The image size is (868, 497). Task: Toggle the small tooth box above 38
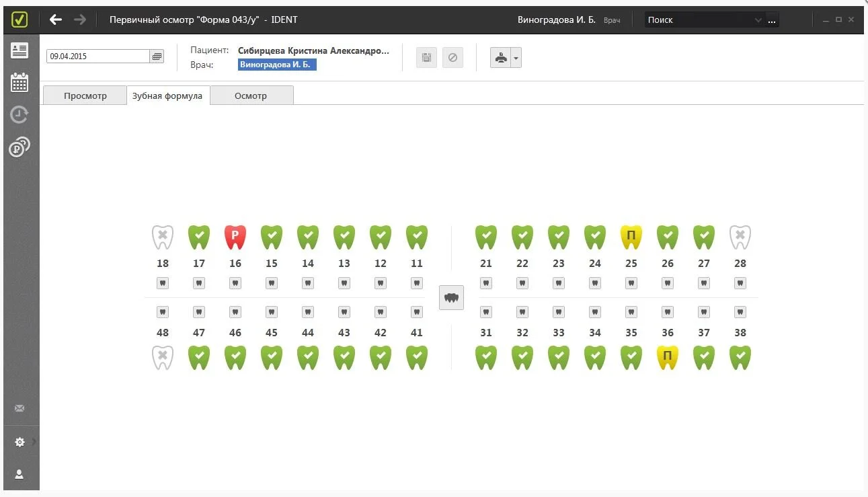tap(740, 312)
